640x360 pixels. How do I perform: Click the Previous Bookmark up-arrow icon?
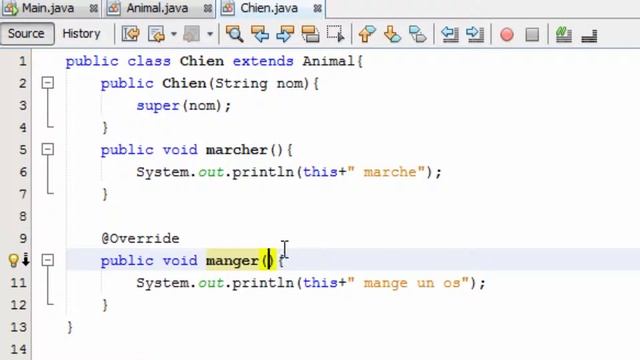367,34
